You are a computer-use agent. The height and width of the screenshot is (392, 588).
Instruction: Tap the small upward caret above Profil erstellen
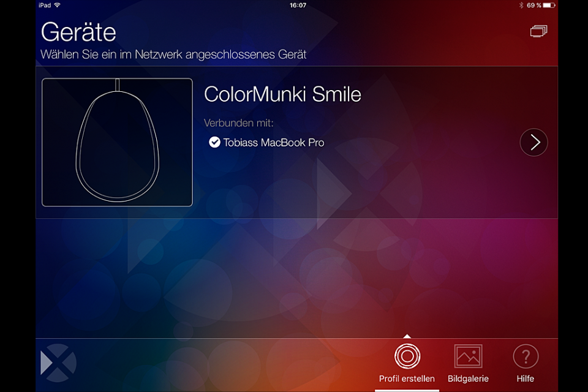tap(407, 336)
